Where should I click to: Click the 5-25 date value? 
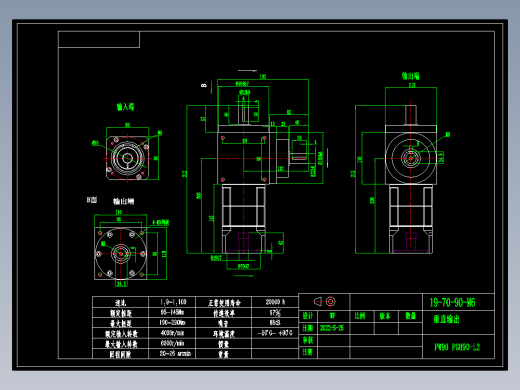pyautogui.click(x=332, y=328)
